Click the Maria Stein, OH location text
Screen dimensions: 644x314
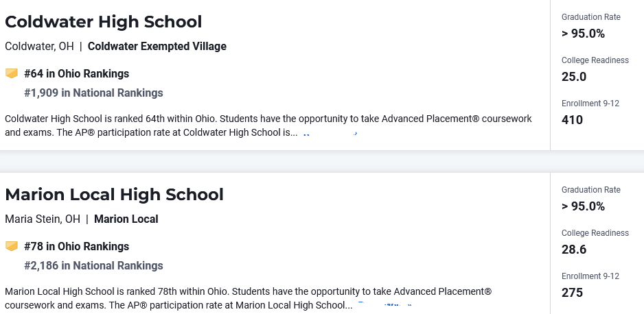click(43, 219)
